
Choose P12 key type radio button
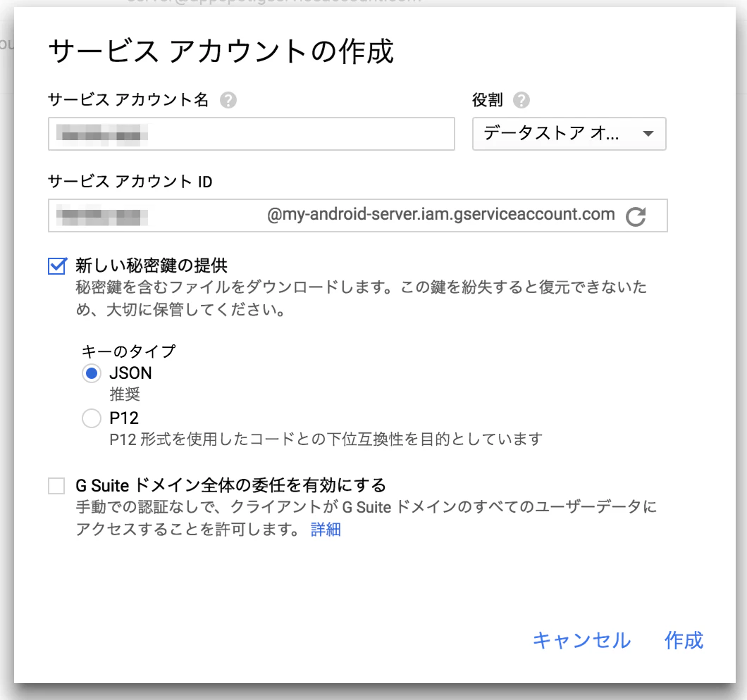click(91, 418)
